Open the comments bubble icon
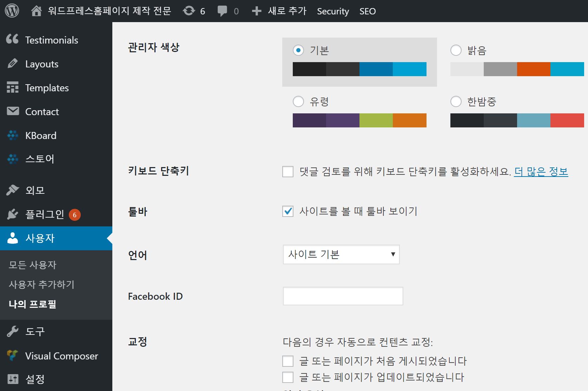588x391 pixels. 222,11
